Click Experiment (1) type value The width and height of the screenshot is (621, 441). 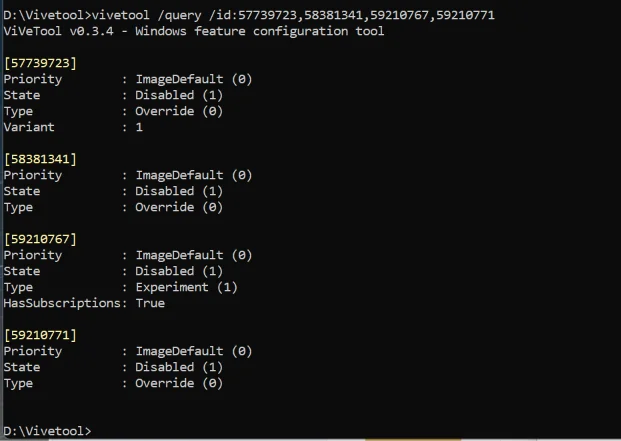pos(187,287)
